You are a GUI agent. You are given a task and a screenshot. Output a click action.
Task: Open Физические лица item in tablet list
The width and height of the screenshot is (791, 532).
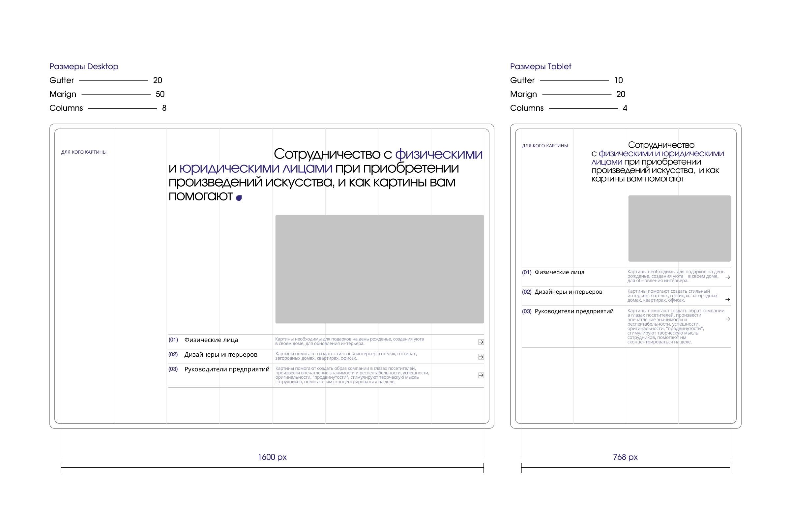tap(559, 272)
